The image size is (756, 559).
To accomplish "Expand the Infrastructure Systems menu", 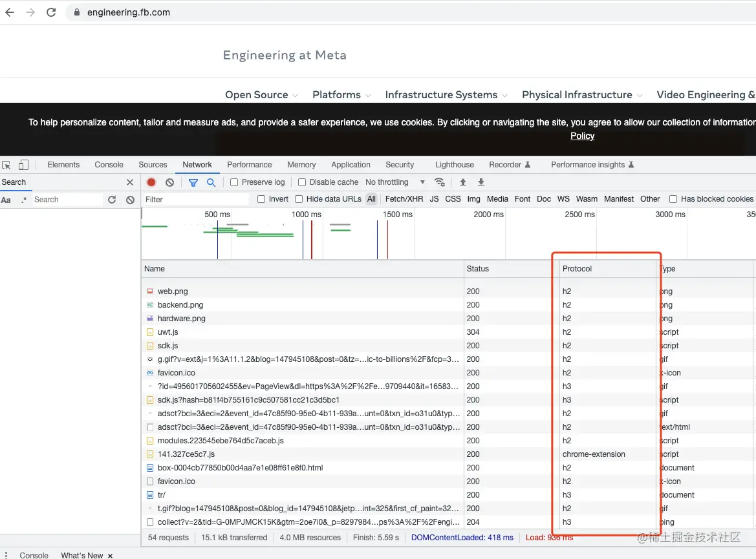I will pos(446,95).
